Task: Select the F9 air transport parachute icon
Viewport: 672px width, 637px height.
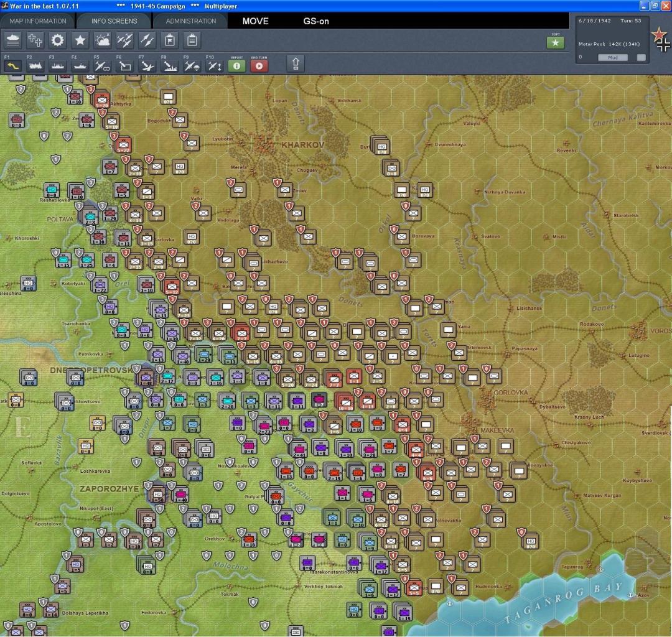Action: (x=191, y=65)
